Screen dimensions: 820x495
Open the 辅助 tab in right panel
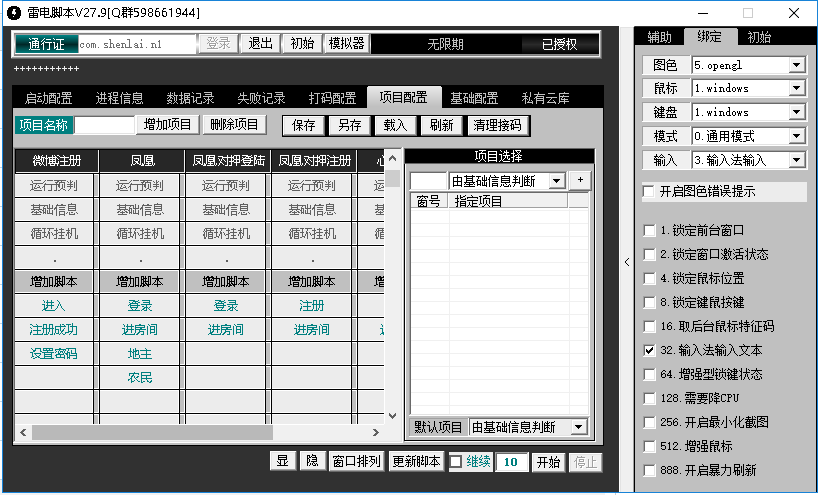(x=659, y=37)
